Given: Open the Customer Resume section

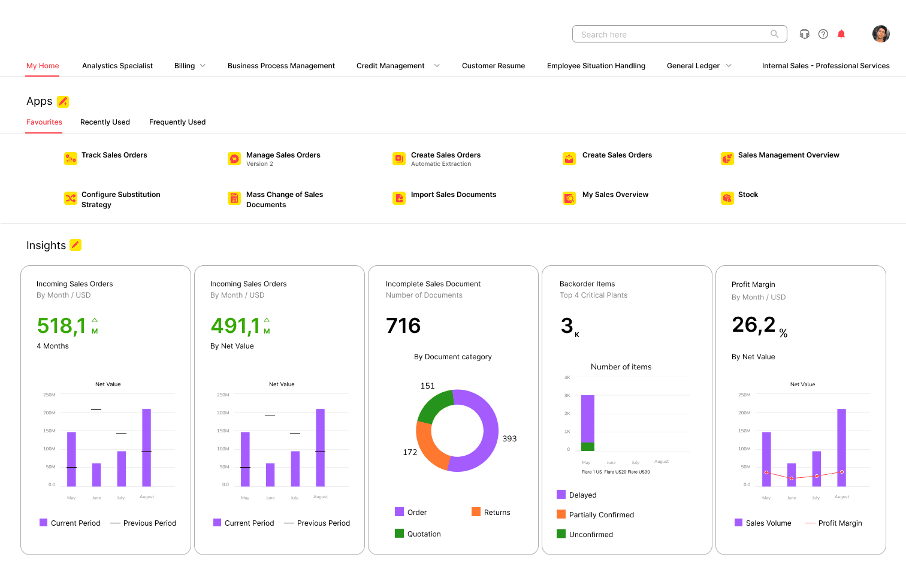Looking at the screenshot, I should click(x=493, y=66).
